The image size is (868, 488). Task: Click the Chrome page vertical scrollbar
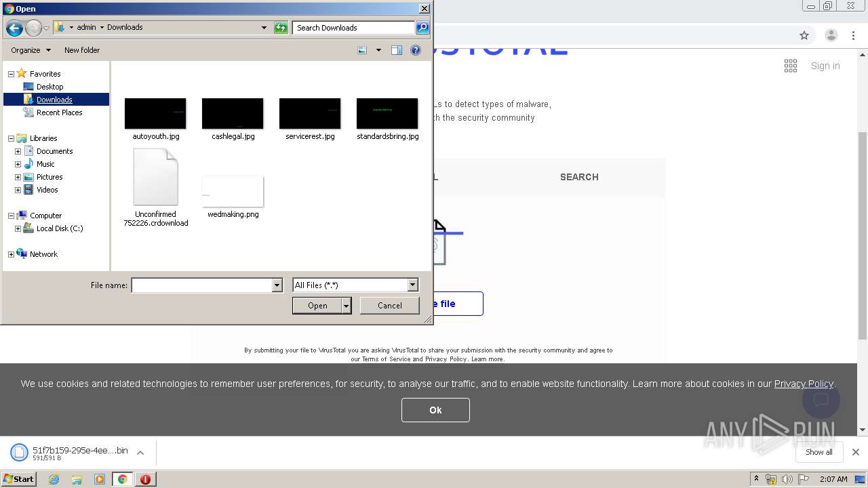click(863, 236)
